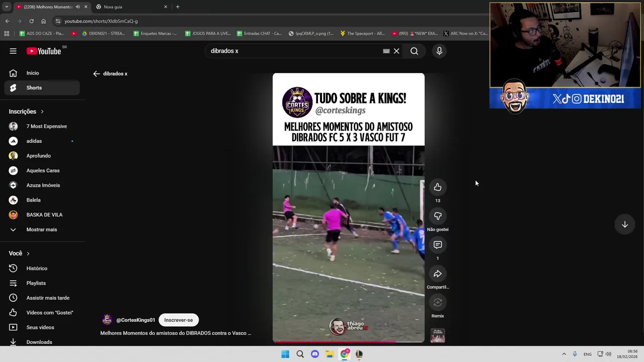Open Histórico in the sidebar
Screen dimensions: 644x362
tap(42, 268)
